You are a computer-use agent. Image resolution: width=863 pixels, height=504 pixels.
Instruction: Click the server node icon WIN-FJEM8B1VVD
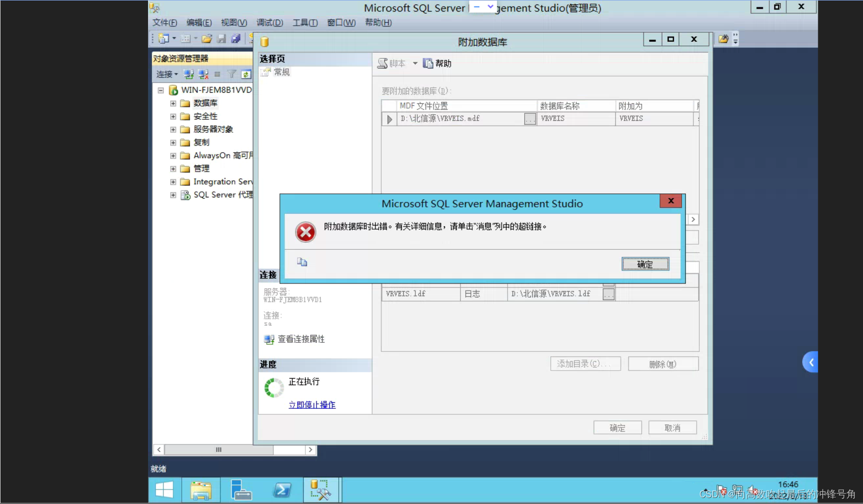coord(173,90)
